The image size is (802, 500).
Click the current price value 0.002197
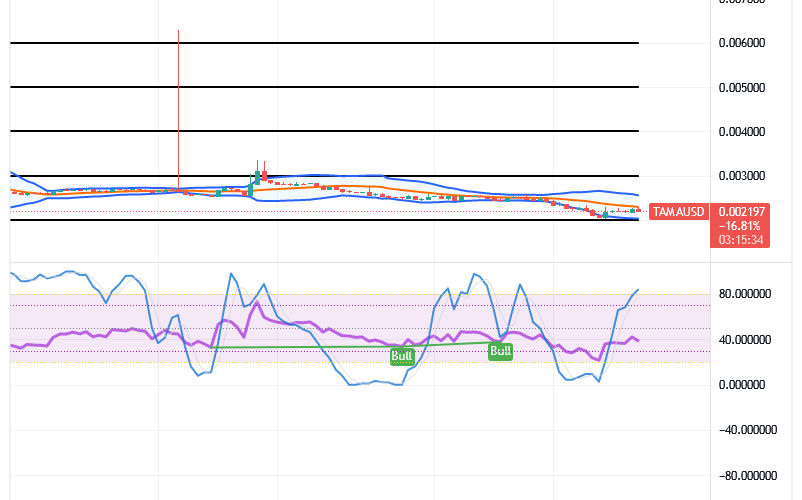[x=741, y=212]
